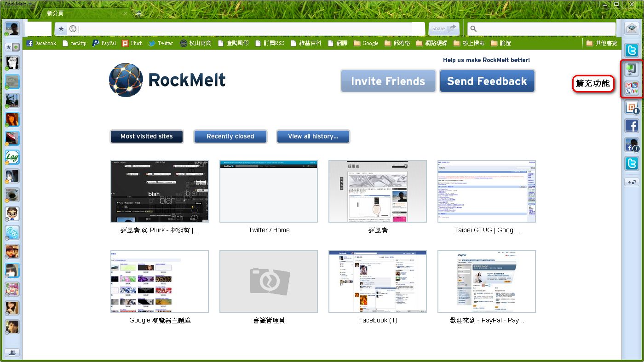Open the 查點風假 bookmark
644x362 pixels.
[x=233, y=43]
